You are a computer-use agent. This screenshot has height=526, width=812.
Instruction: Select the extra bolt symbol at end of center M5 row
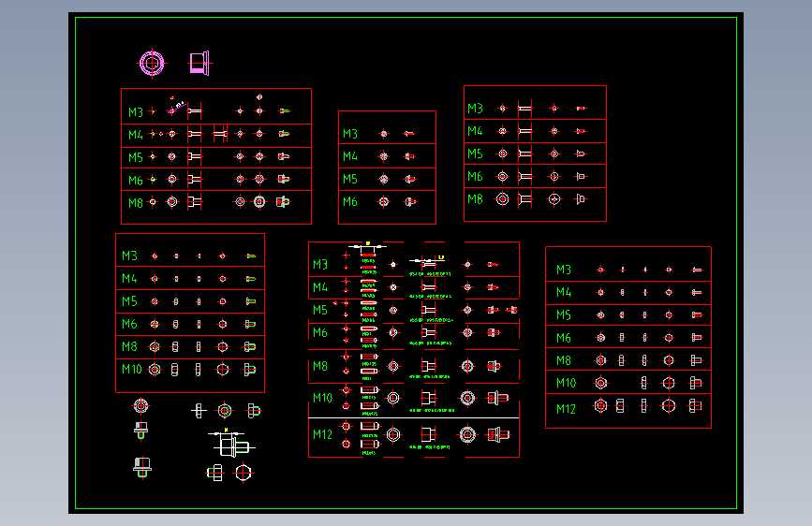[x=511, y=310]
